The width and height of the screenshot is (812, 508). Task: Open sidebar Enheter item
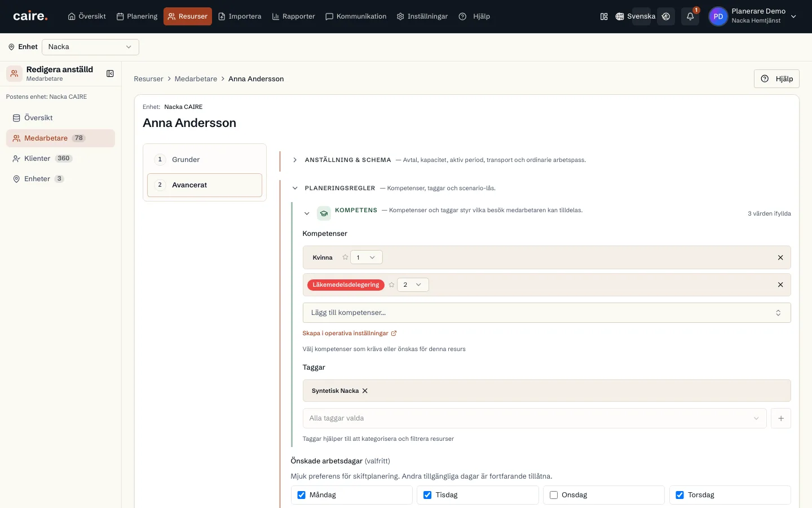pos(60,179)
